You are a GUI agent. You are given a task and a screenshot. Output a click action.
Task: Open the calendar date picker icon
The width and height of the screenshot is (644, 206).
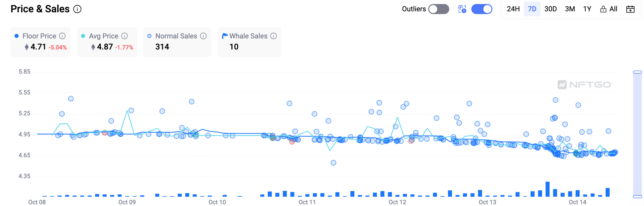pos(630,9)
